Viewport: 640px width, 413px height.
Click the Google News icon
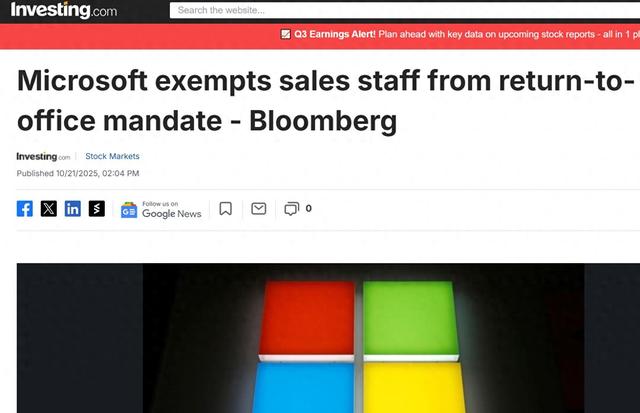129,209
